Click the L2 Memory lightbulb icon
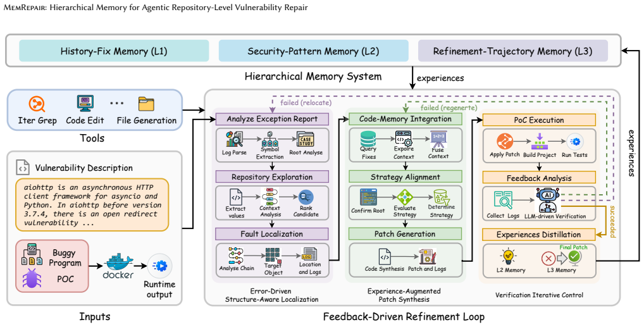The height and width of the screenshot is (327, 644). [x=508, y=257]
